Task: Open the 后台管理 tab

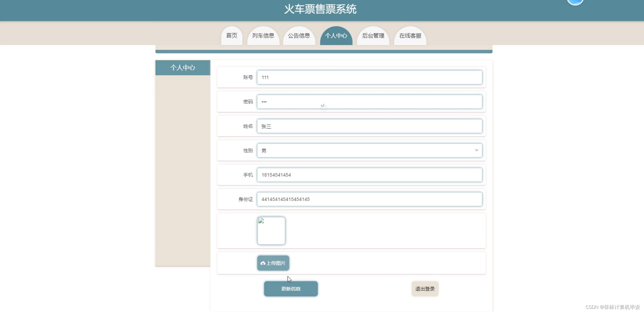Action: coord(373,36)
